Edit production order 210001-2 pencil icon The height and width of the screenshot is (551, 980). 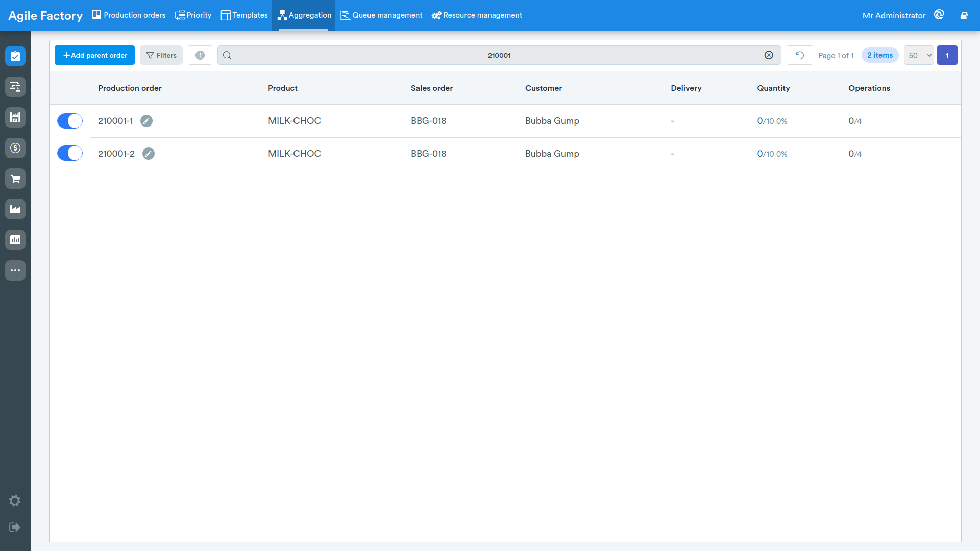click(x=149, y=154)
